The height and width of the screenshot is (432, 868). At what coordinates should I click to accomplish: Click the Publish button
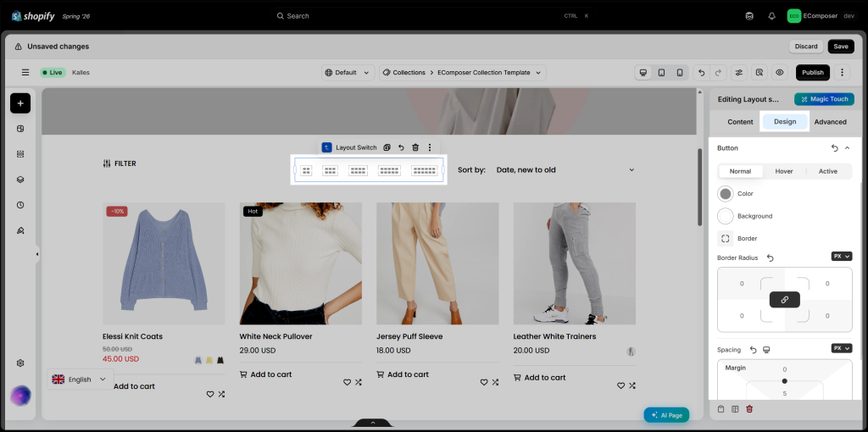[x=813, y=73]
